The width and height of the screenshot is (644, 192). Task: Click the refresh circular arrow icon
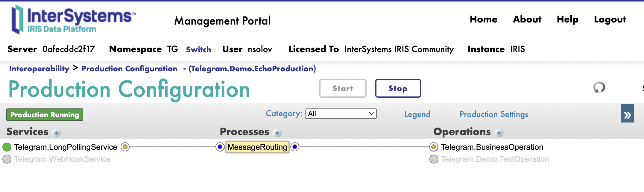(x=599, y=87)
